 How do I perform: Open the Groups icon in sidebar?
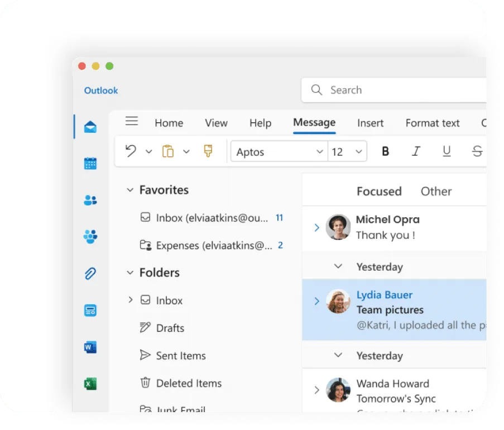[90, 237]
